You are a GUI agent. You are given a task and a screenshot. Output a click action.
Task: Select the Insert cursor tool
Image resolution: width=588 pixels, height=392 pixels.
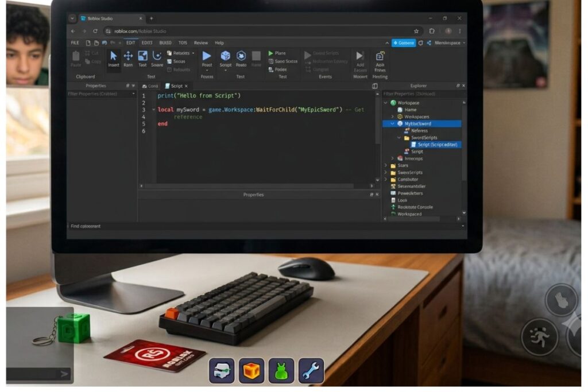click(x=113, y=59)
